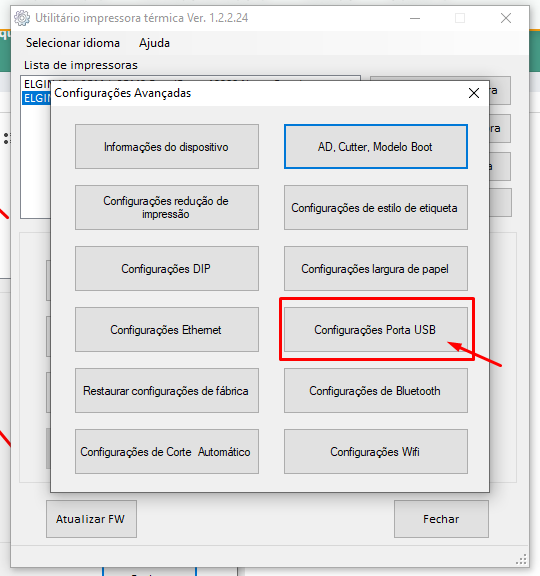Open Configurações Ethernet
Screen dimensions: 540x576
pyautogui.click(x=167, y=330)
